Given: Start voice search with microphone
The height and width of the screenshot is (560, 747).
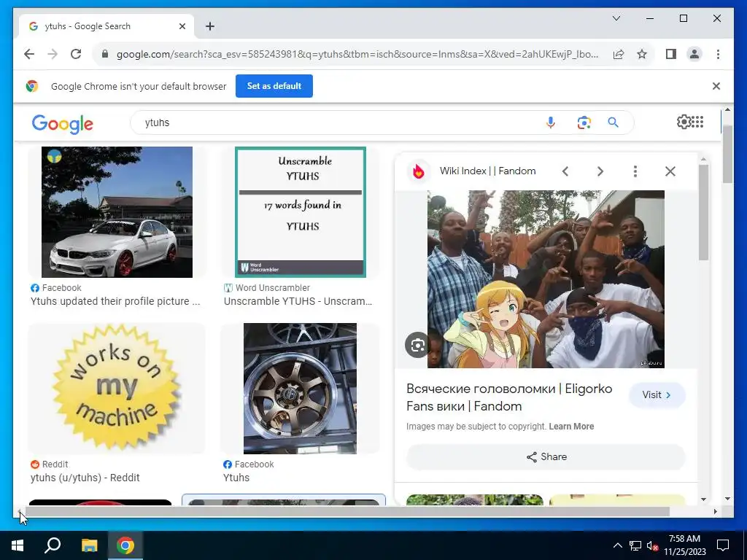Looking at the screenshot, I should coord(550,122).
